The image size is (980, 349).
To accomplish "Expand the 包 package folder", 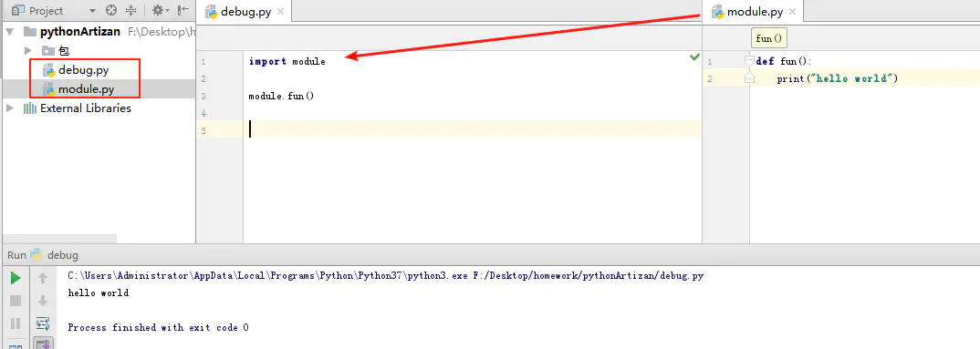I will click(28, 50).
